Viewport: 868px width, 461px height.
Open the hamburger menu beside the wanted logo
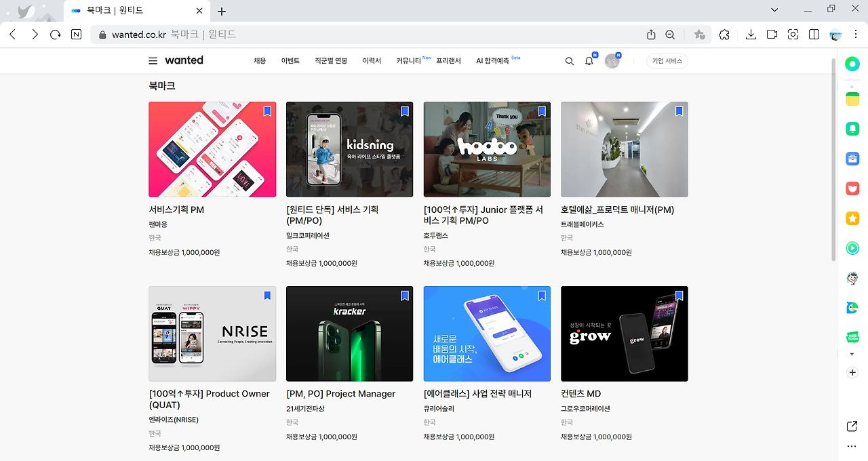pyautogui.click(x=153, y=60)
